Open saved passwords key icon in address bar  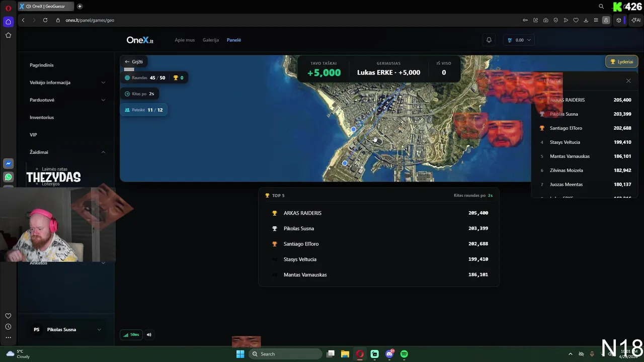(x=525, y=20)
